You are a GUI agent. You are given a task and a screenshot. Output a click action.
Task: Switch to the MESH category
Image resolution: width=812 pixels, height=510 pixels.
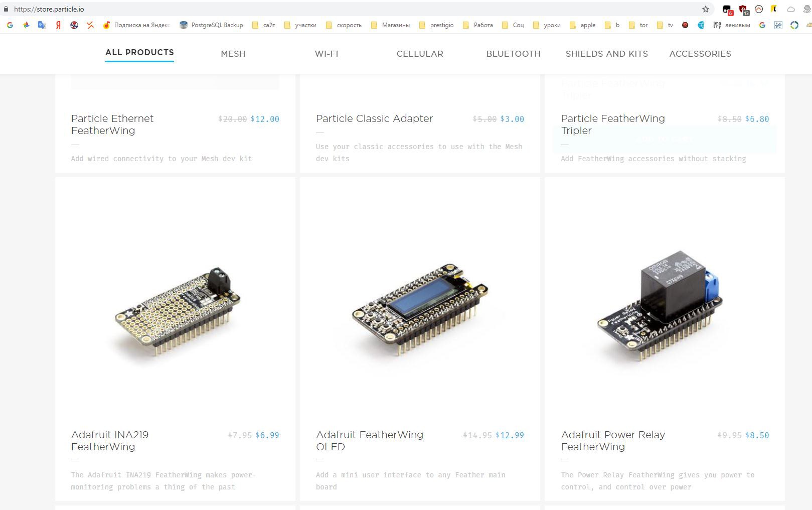(233, 54)
